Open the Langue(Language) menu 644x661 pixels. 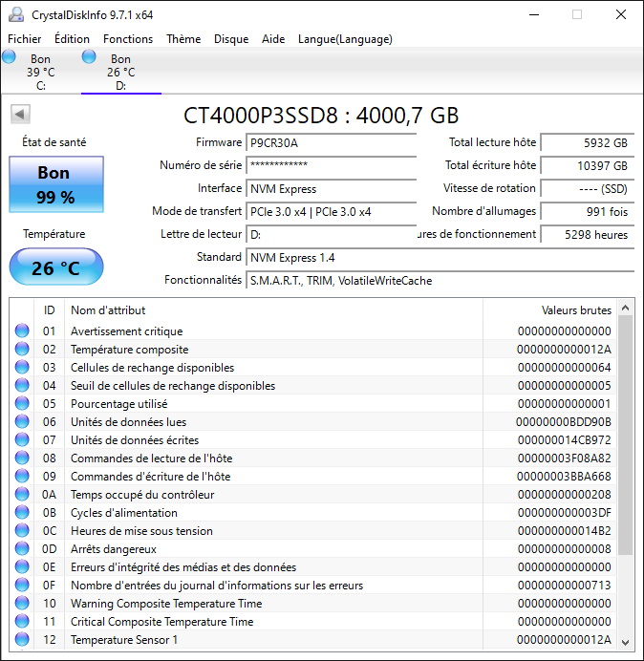345,39
